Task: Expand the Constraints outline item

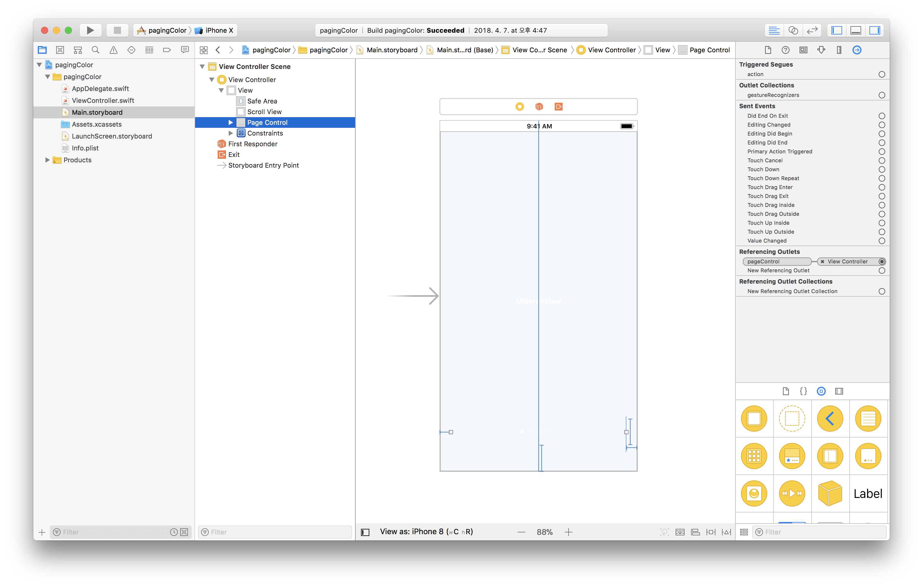Action: tap(230, 133)
